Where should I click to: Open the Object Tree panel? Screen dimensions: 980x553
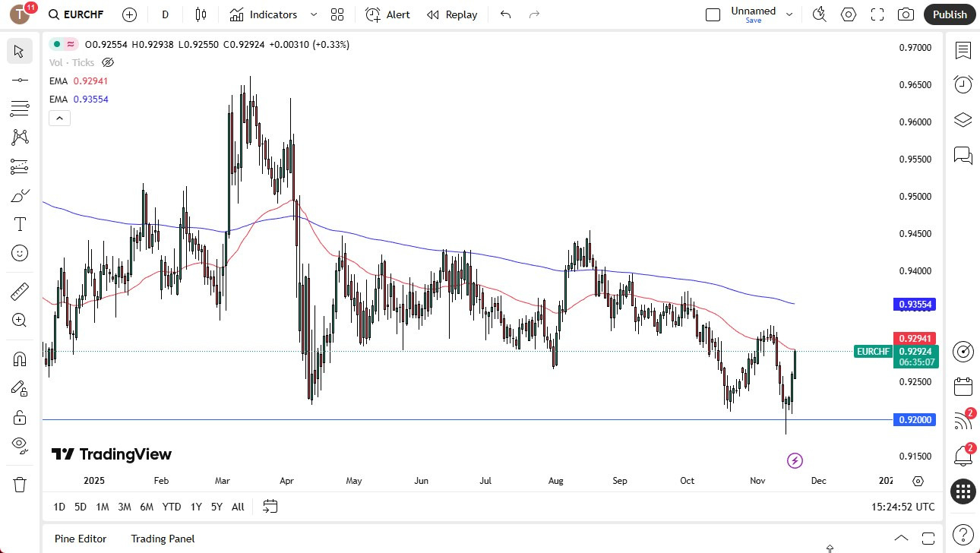[x=963, y=119]
